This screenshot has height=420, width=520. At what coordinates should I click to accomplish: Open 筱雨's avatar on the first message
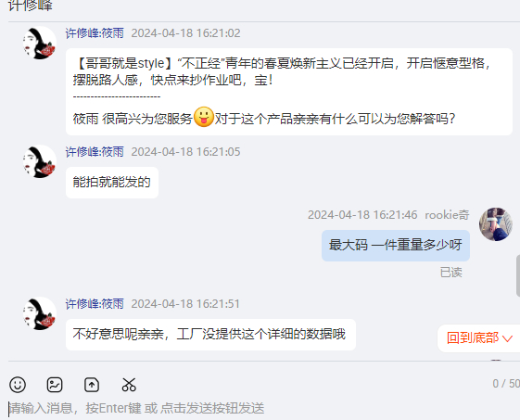point(40,43)
